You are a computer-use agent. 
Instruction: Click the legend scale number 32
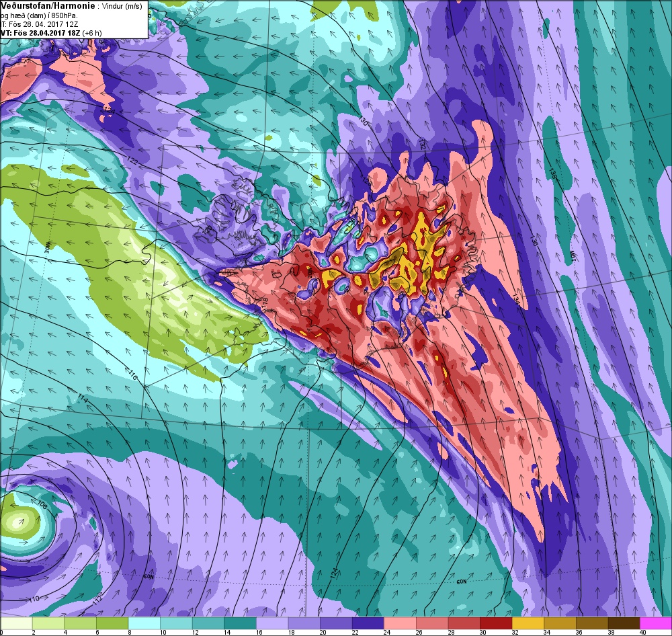[x=514, y=632]
